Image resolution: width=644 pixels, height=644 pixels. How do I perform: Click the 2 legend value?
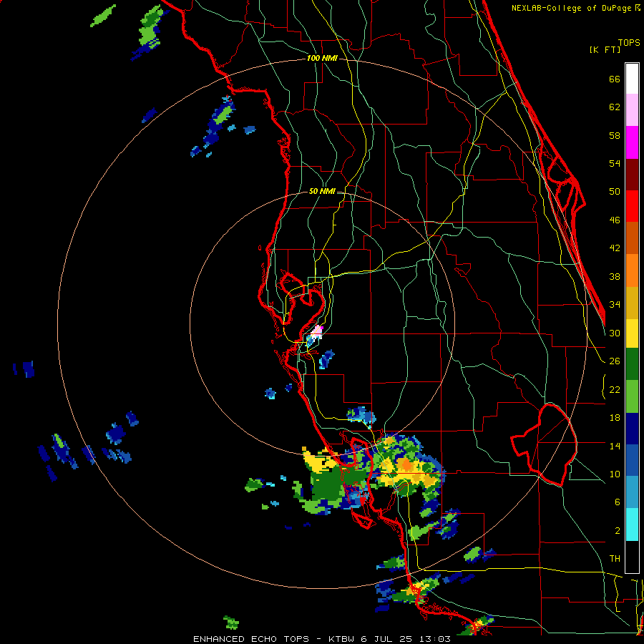pos(618,531)
